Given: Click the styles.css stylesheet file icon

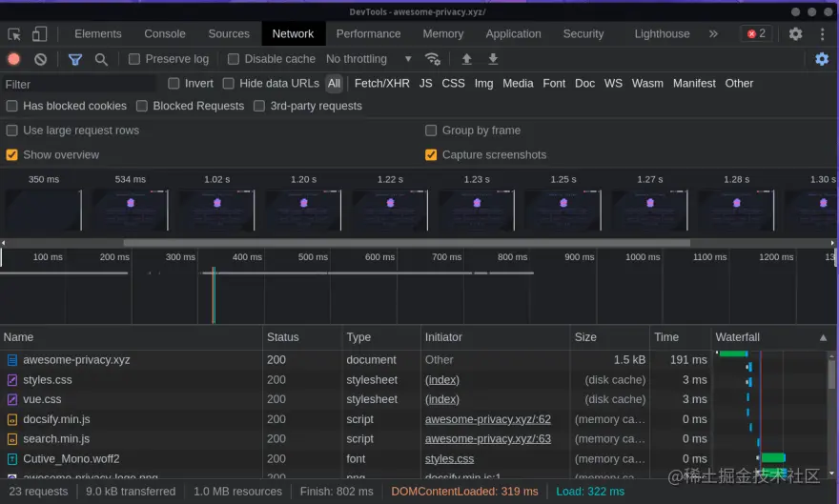Looking at the screenshot, I should click(12, 380).
